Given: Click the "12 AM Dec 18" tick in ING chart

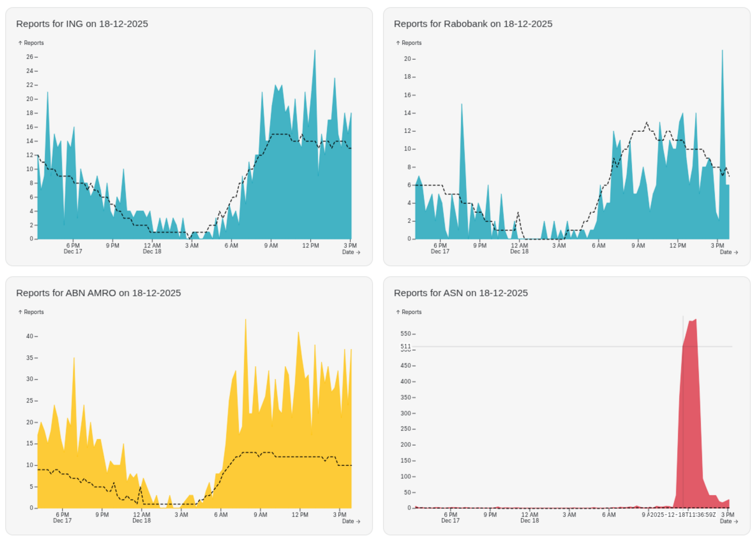Looking at the screenshot, I should tap(152, 248).
